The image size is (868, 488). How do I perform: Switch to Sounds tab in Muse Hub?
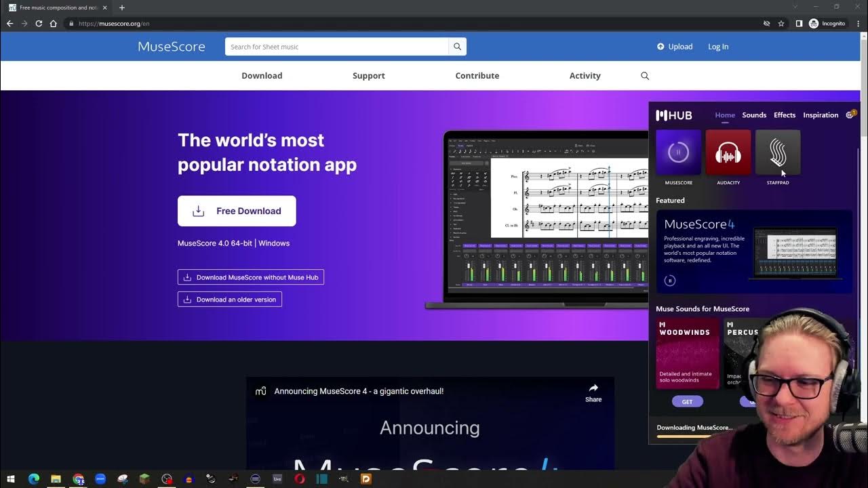click(754, 115)
